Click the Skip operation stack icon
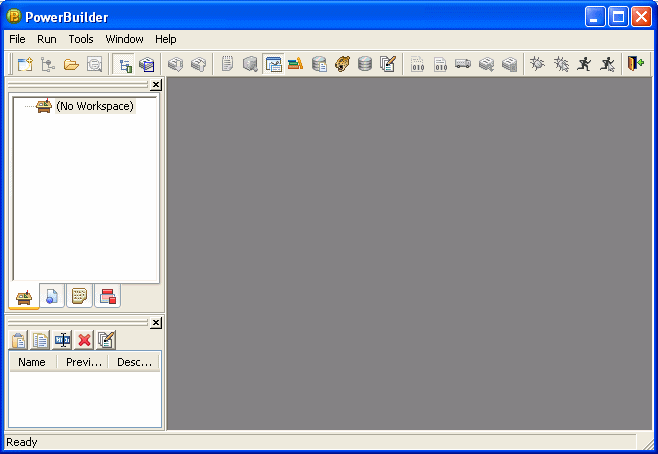Screen dimensions: 658x454 (486, 64)
